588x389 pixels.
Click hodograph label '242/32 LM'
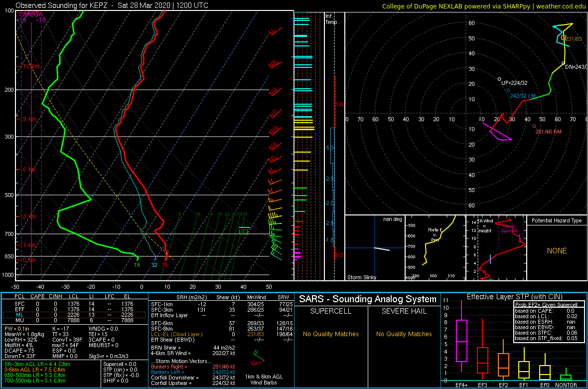[x=522, y=96]
